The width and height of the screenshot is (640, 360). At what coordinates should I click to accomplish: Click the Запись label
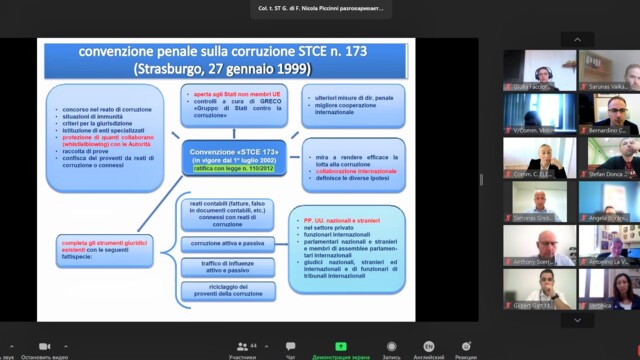point(391,357)
